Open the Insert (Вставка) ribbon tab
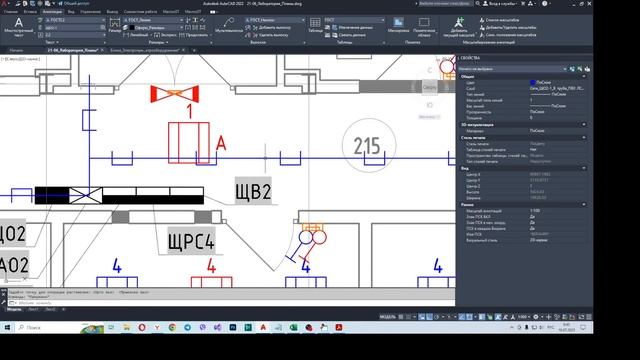The image size is (640, 360). [30, 12]
